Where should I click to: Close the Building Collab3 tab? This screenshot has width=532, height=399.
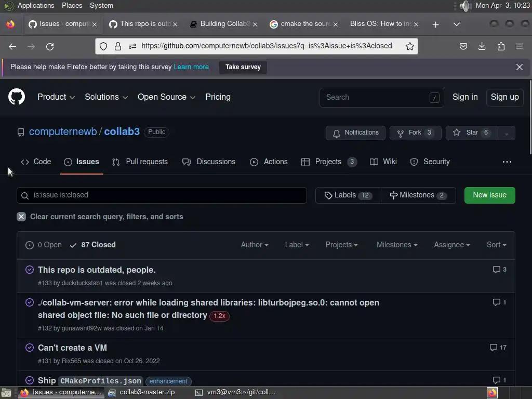coord(255,24)
